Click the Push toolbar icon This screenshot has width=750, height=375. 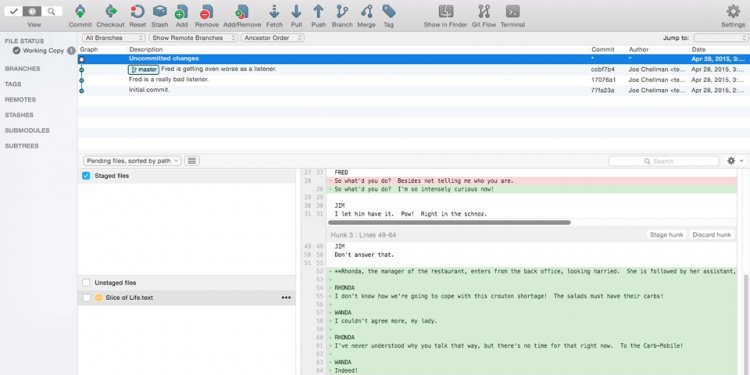tap(319, 11)
